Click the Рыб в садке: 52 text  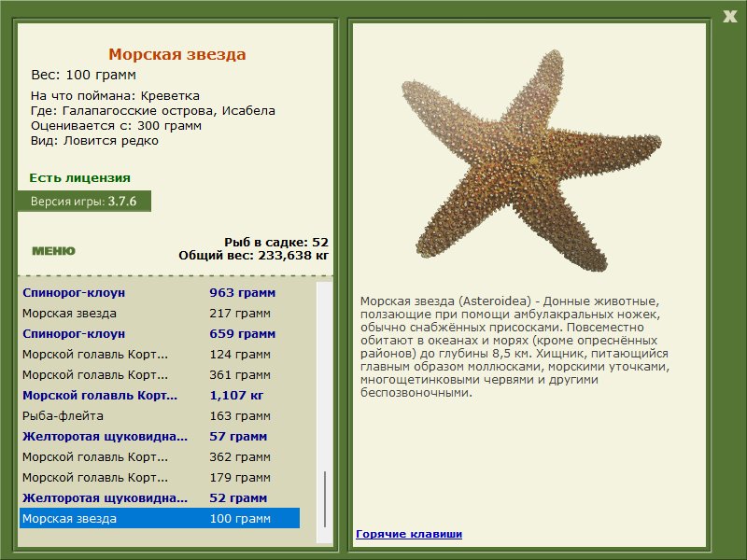point(276,242)
